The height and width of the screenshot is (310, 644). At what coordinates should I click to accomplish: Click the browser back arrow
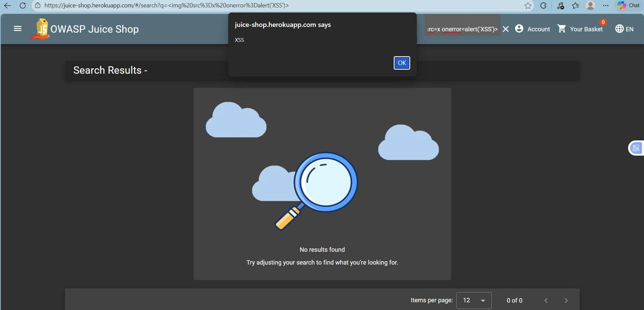[7, 5]
